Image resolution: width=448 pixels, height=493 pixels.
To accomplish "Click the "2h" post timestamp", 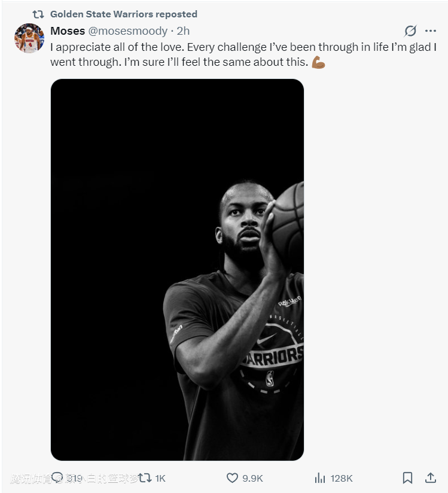I will point(183,31).
